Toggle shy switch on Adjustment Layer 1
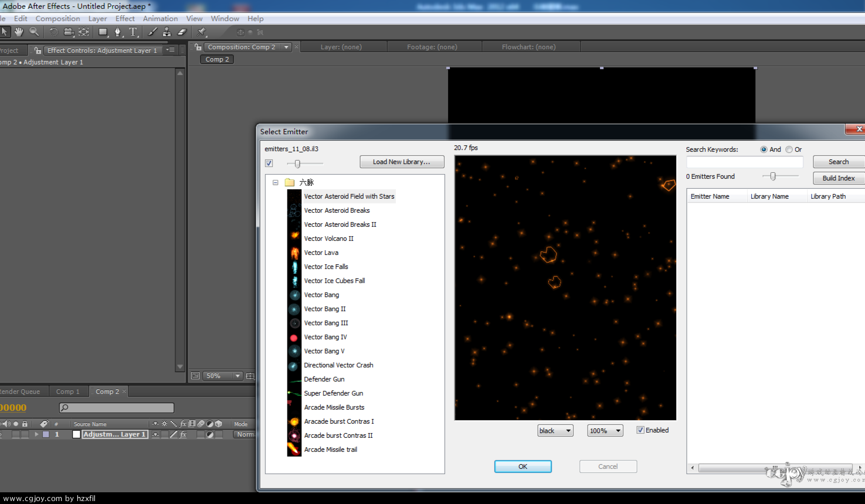This screenshot has height=504, width=865. [x=155, y=434]
